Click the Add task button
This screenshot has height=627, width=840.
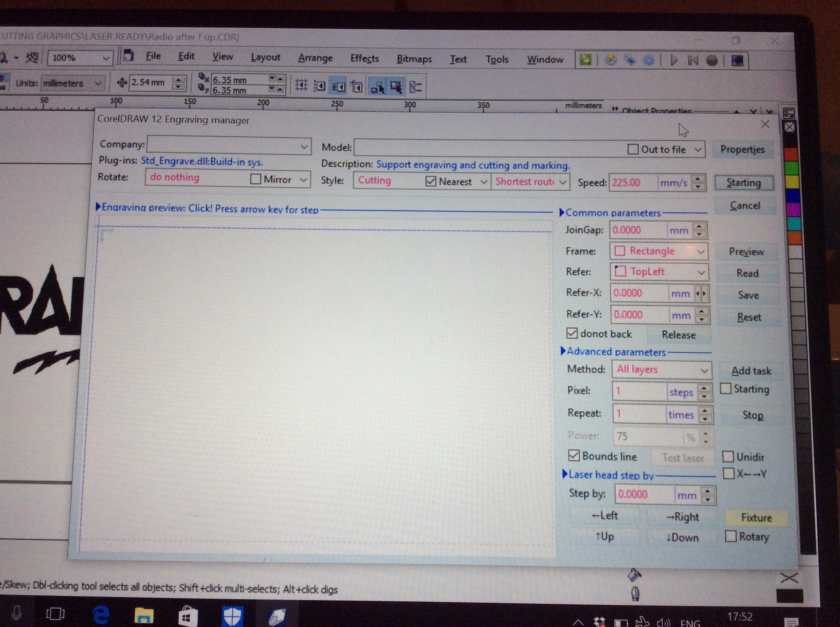[751, 371]
